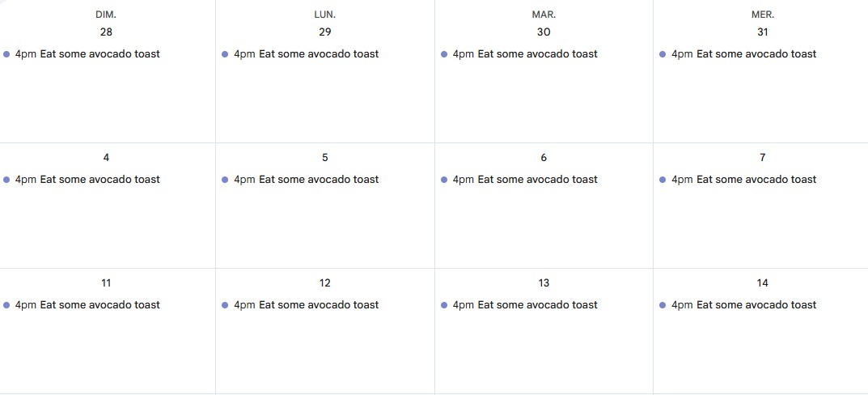Open the 4pm event on day 12
Viewport: 868px width, 395px height.
pos(306,305)
